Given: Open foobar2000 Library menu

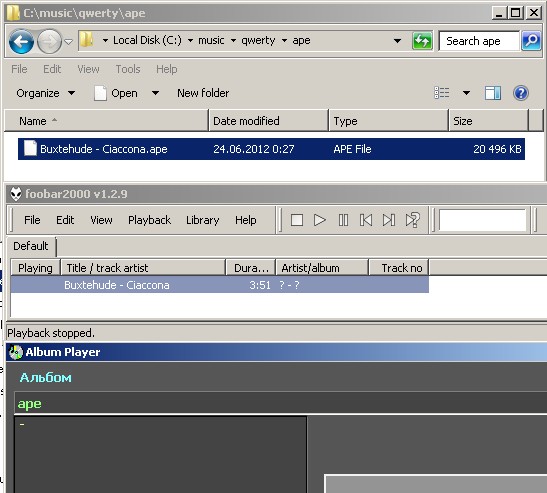Looking at the screenshot, I should [x=202, y=220].
